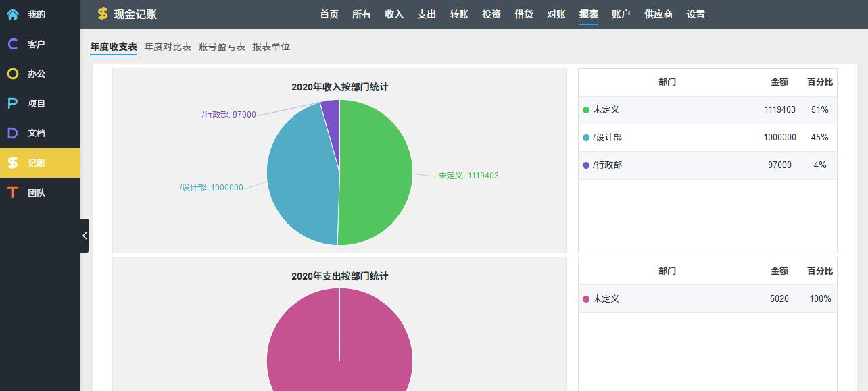Click the /设计部: 1000000 pie label
This screenshot has height=391, width=868.
[212, 188]
